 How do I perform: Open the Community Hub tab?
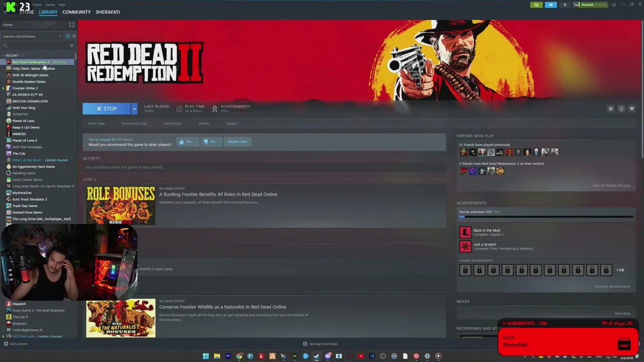pos(134,123)
